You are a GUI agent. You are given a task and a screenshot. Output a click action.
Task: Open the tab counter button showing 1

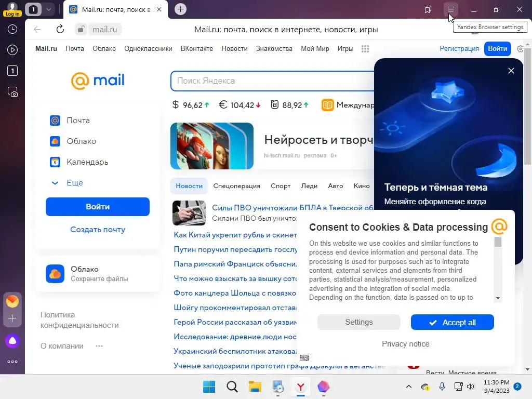[x=33, y=9]
